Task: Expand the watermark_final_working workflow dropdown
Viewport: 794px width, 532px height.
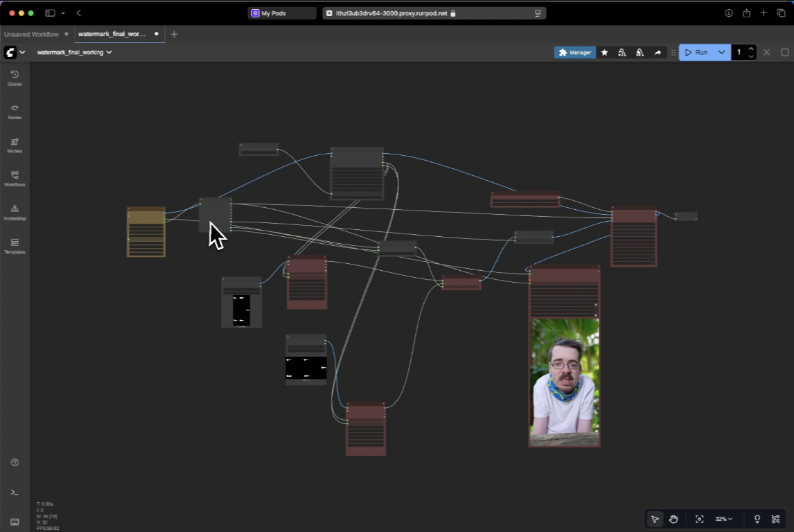Action: pyautogui.click(x=74, y=52)
